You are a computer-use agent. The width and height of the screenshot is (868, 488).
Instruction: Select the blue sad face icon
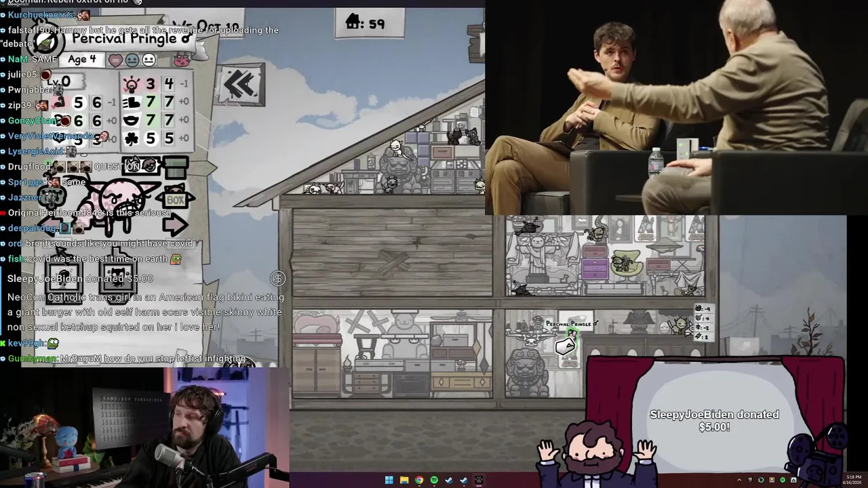click(x=132, y=60)
